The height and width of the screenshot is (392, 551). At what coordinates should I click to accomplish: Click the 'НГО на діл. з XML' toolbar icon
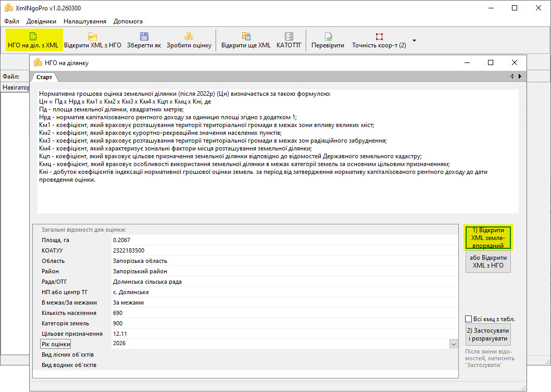(x=33, y=36)
